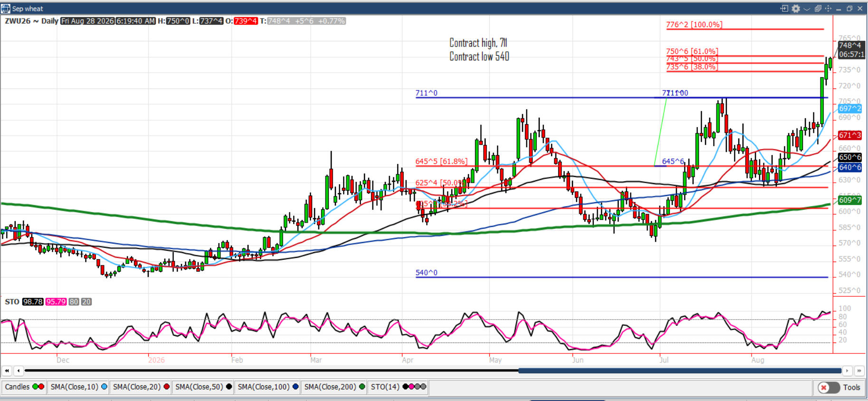The height and width of the screenshot is (401, 868).
Task: Click the dark blue SMA 100 color dot
Action: click(x=296, y=387)
